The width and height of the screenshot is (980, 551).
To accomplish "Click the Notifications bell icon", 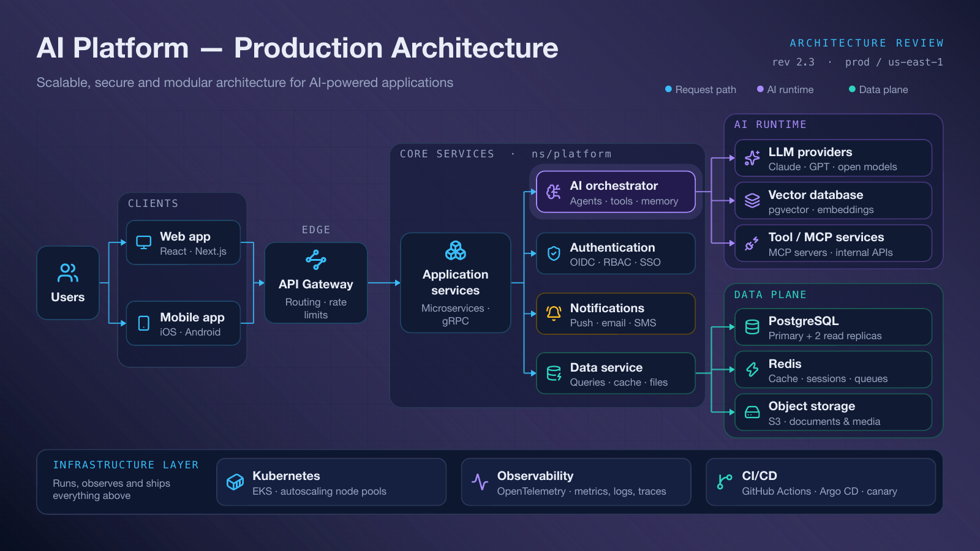I will coord(554,313).
